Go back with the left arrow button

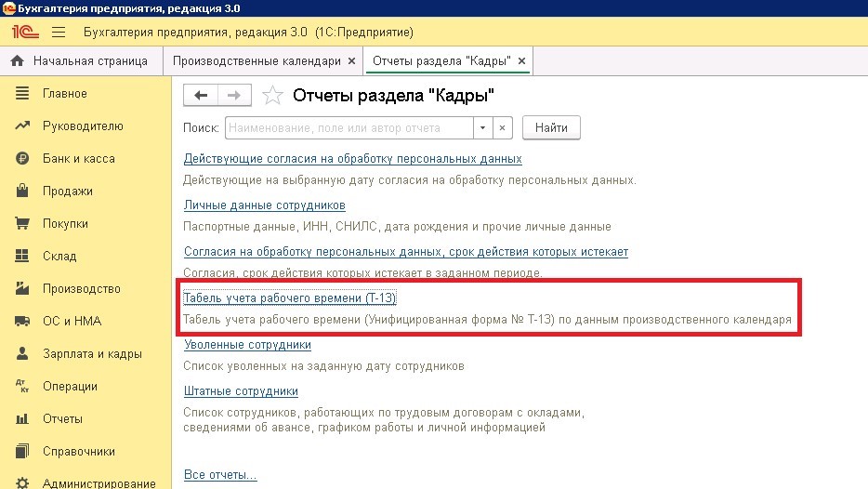point(201,95)
